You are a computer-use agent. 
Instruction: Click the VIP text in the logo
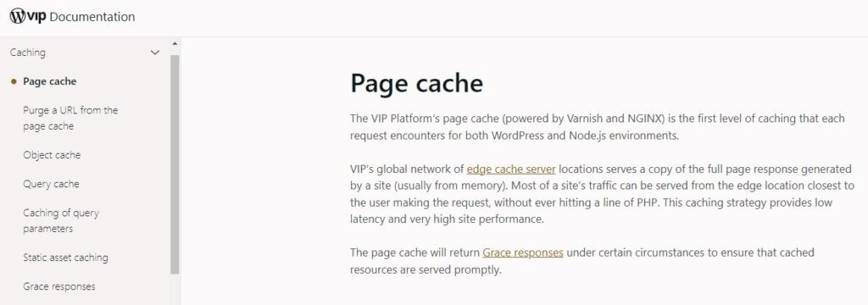tap(37, 17)
